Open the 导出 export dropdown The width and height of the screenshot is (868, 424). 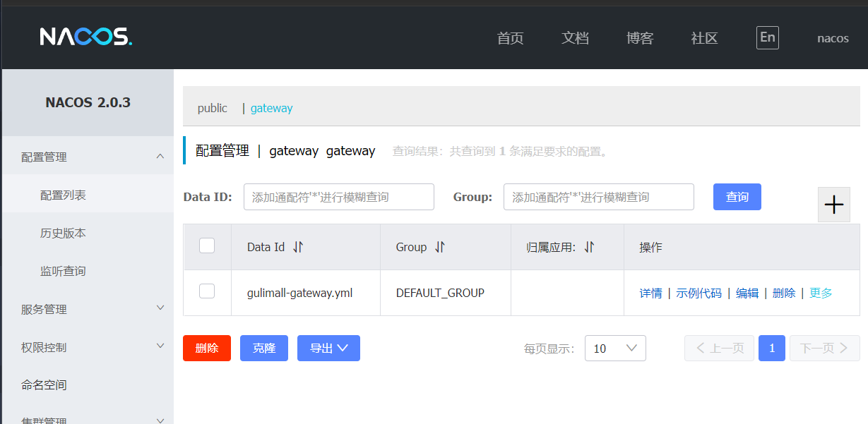tap(328, 348)
